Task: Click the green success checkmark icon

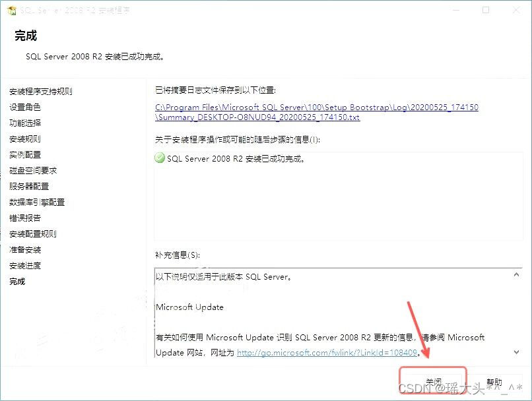Action: (x=160, y=158)
